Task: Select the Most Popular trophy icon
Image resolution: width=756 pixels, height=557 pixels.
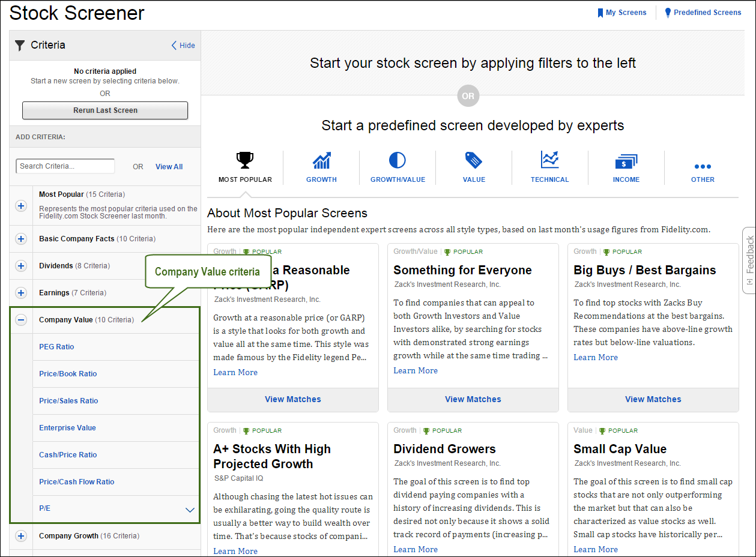Action: click(245, 161)
